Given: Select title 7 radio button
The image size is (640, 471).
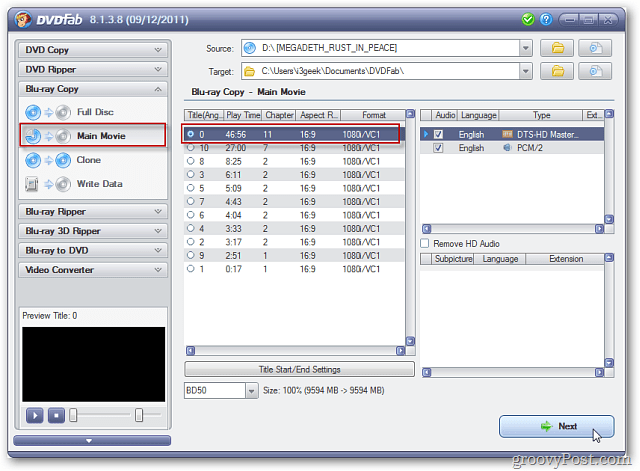Looking at the screenshot, I should click(x=191, y=201).
